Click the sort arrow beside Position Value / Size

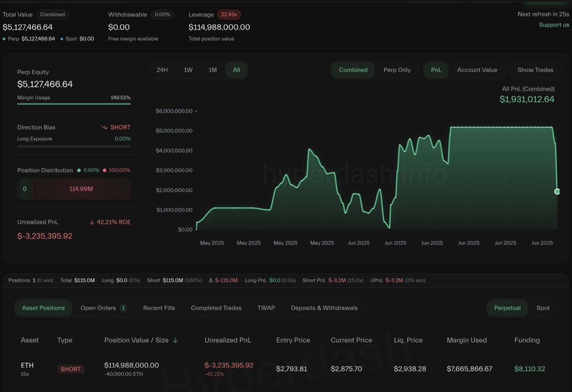(175, 340)
